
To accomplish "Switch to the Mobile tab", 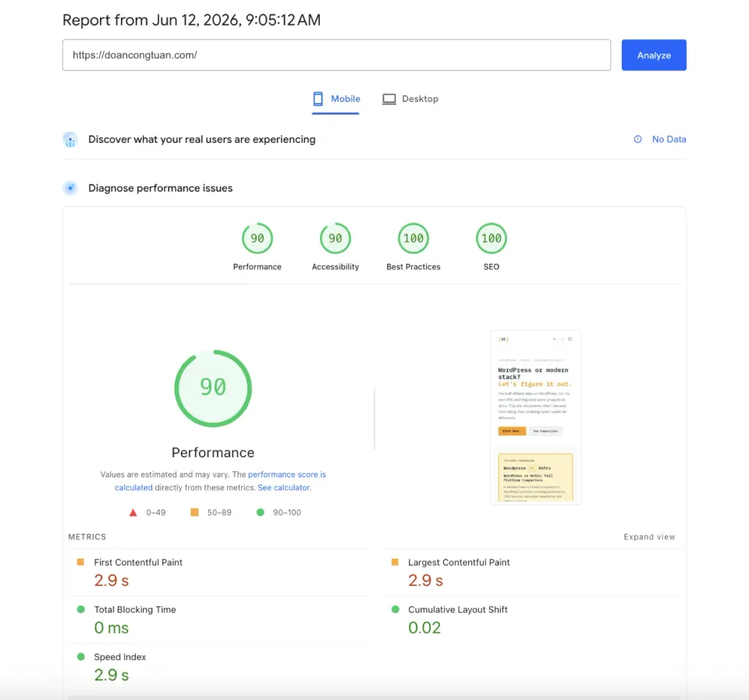I will (335, 99).
